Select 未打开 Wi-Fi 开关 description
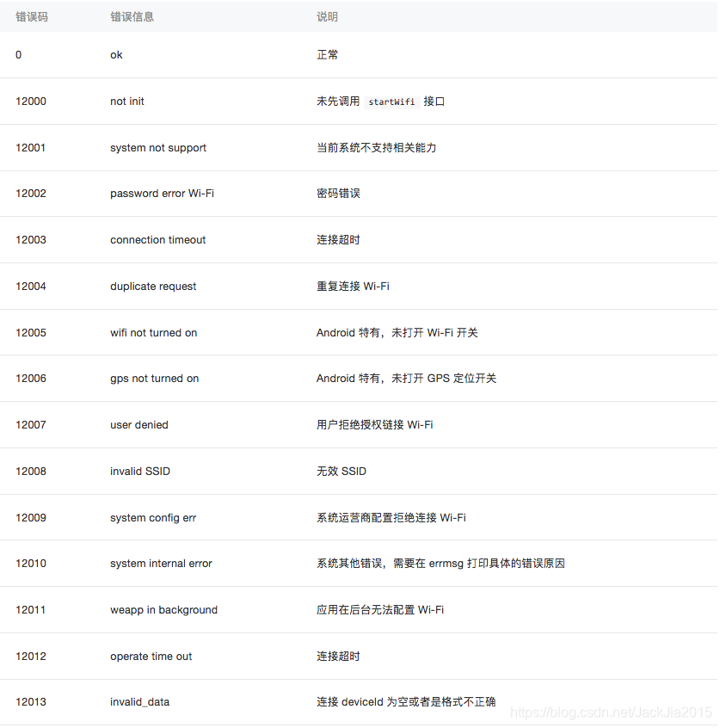 point(435,332)
